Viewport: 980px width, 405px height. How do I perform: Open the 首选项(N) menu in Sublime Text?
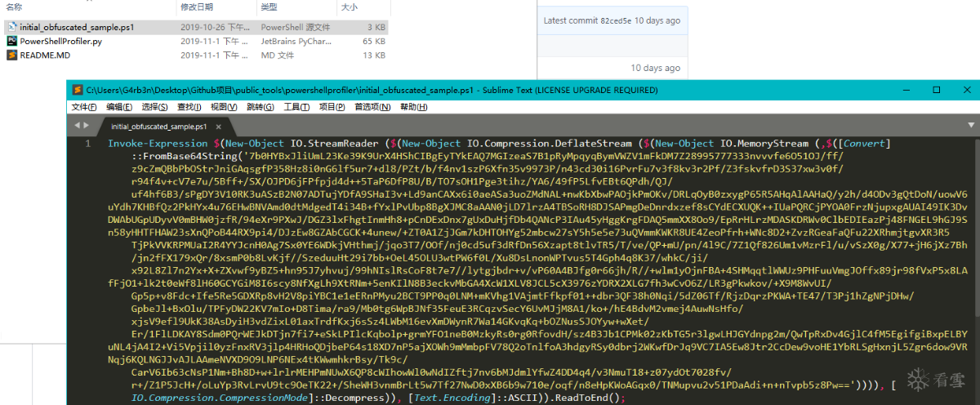372,107
